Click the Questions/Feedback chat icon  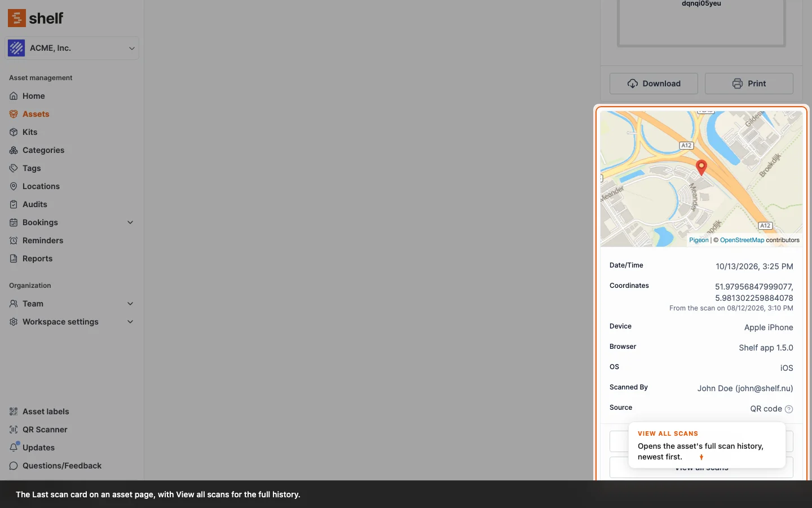(14, 466)
